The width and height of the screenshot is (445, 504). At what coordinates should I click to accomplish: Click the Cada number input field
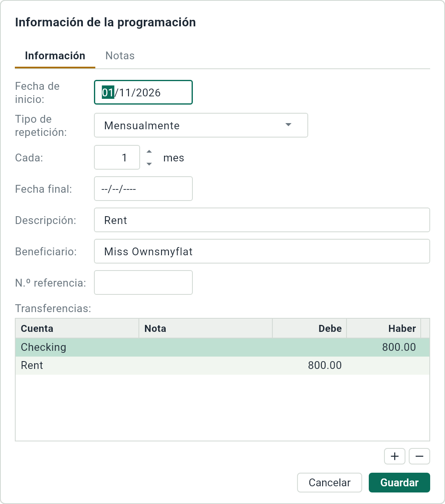click(117, 157)
